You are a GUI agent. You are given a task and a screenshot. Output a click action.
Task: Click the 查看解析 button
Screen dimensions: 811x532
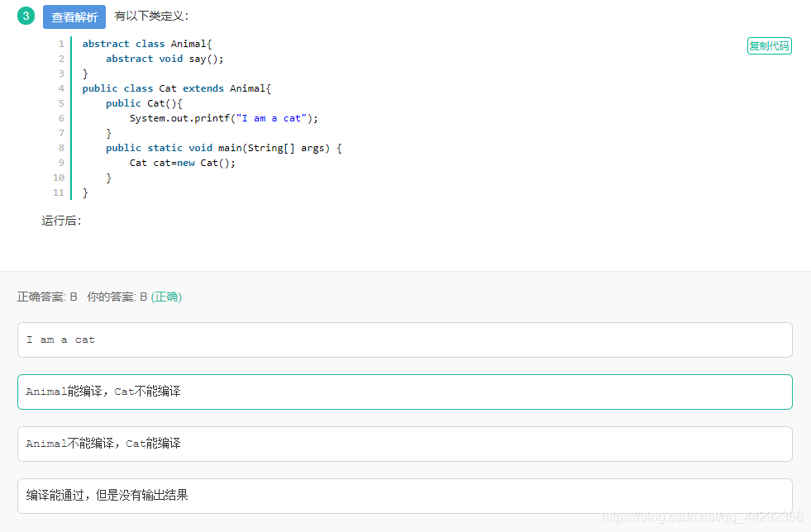[74, 17]
